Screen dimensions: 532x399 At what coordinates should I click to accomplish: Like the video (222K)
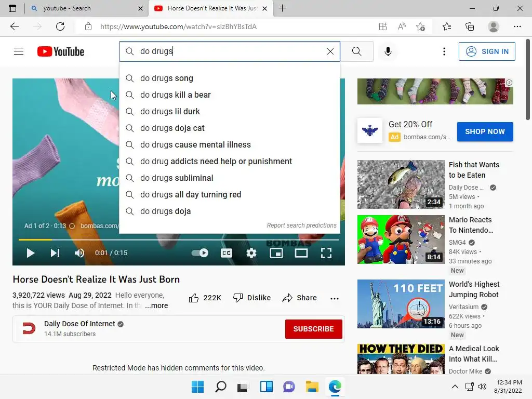coord(205,298)
